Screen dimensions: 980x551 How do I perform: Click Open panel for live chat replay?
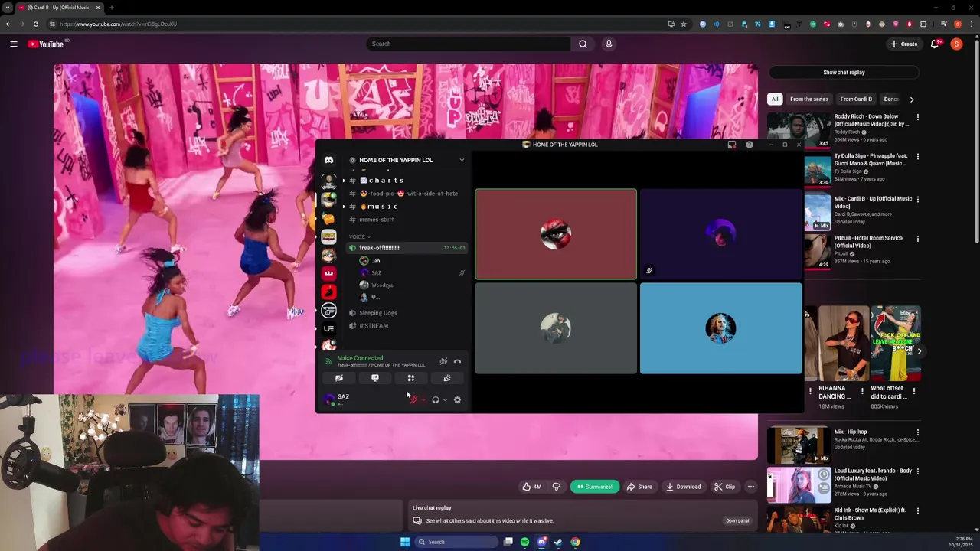click(x=737, y=520)
